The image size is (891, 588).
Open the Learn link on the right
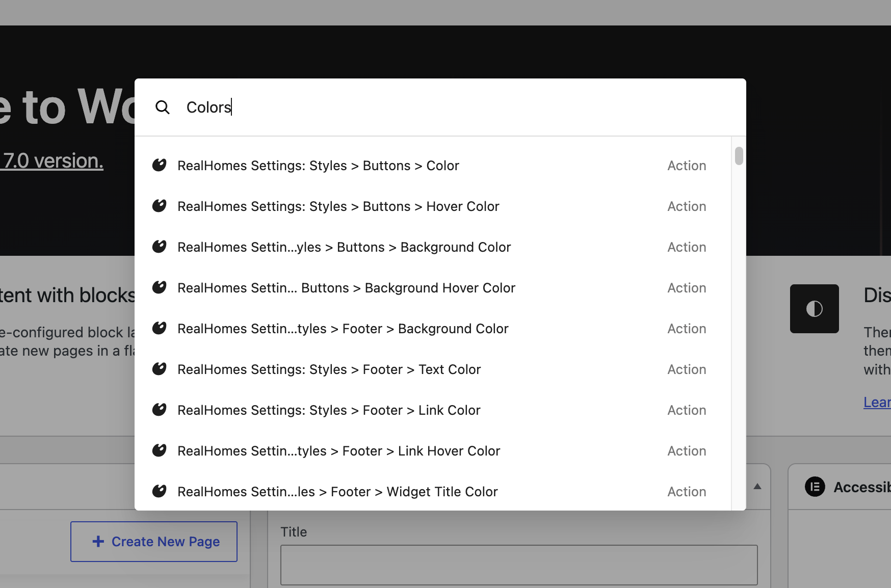point(877,402)
